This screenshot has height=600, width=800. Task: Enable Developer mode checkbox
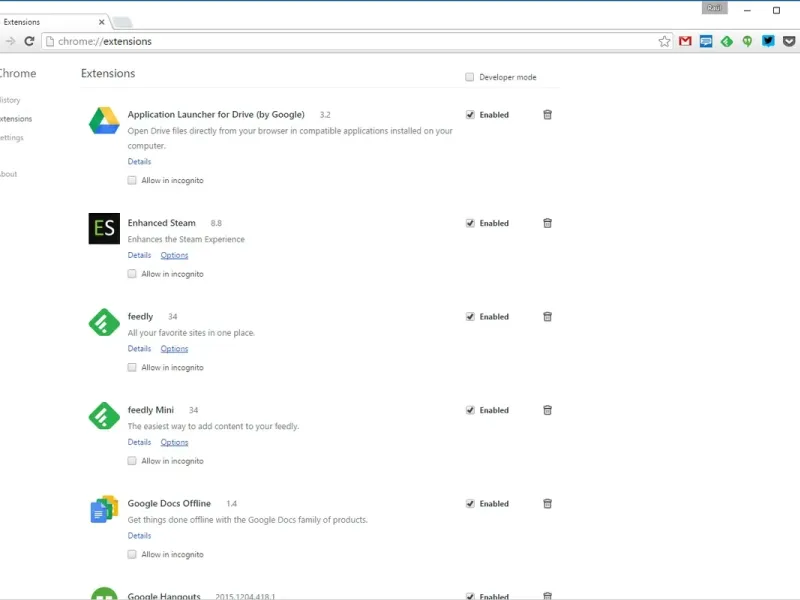469,77
